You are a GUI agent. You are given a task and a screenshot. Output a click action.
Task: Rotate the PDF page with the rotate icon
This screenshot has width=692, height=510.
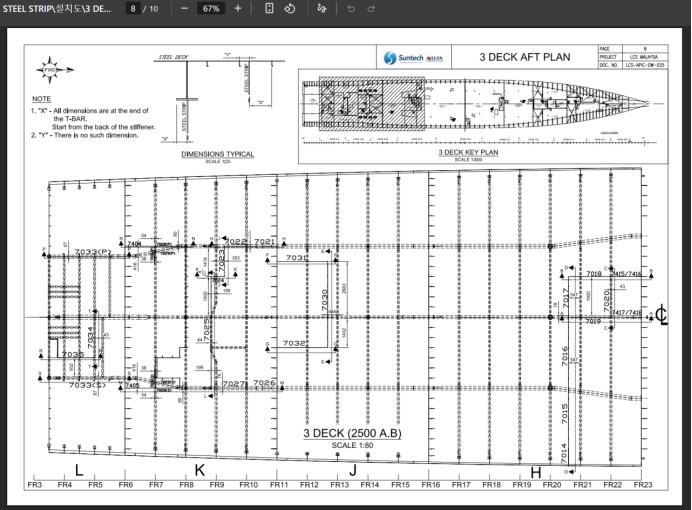(x=289, y=8)
